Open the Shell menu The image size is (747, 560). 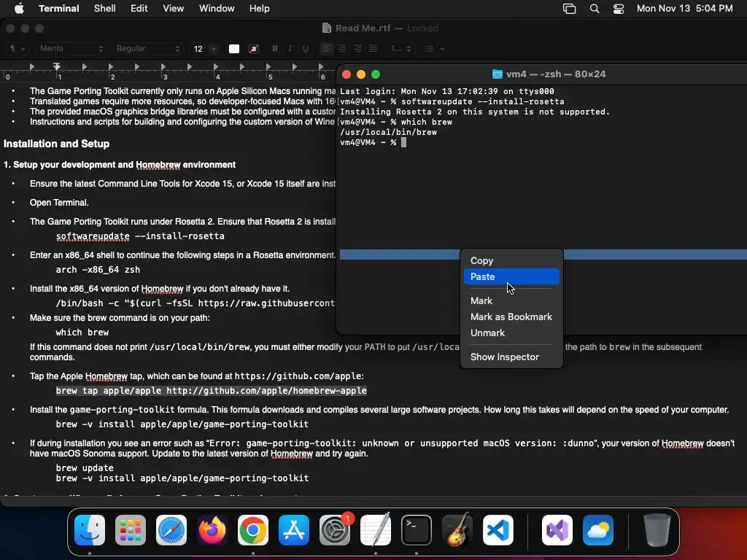point(104,8)
